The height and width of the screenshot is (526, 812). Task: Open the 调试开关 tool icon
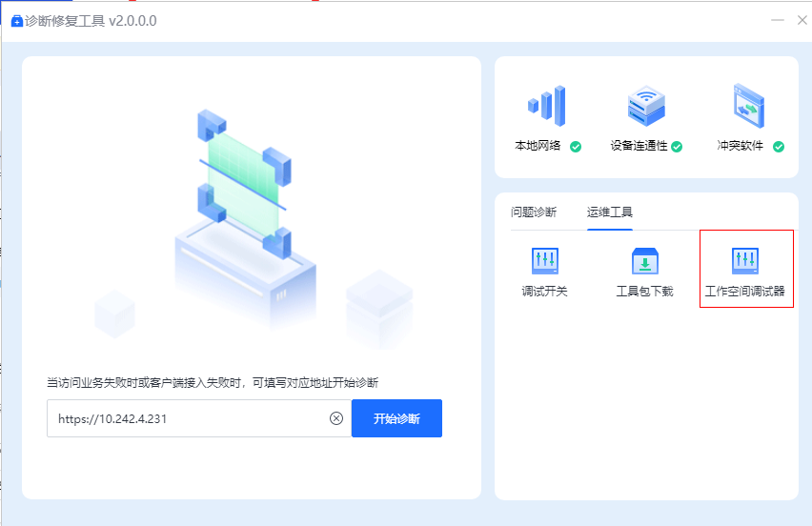click(x=544, y=260)
